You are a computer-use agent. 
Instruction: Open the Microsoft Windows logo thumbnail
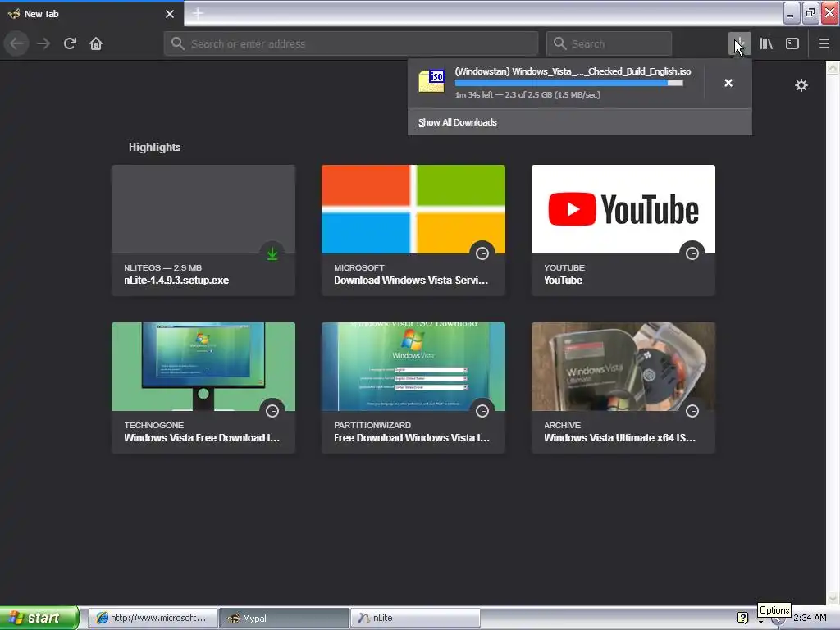tap(413, 209)
